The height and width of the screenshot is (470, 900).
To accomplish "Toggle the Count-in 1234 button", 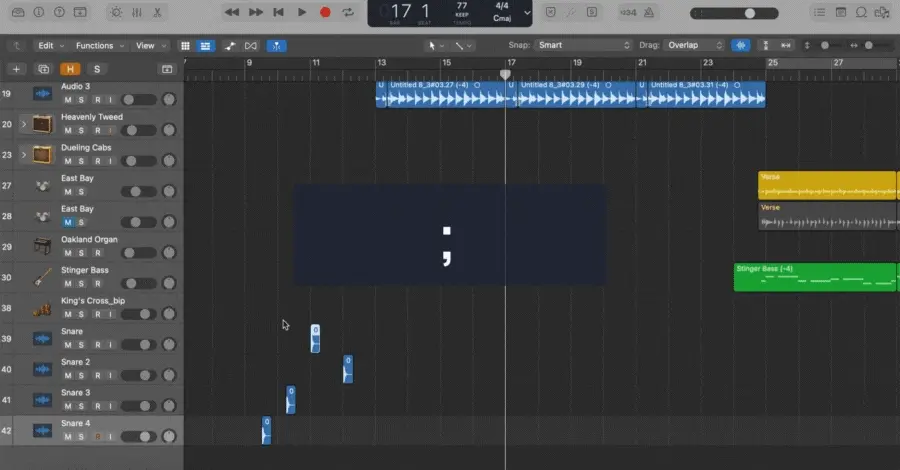I will click(629, 12).
